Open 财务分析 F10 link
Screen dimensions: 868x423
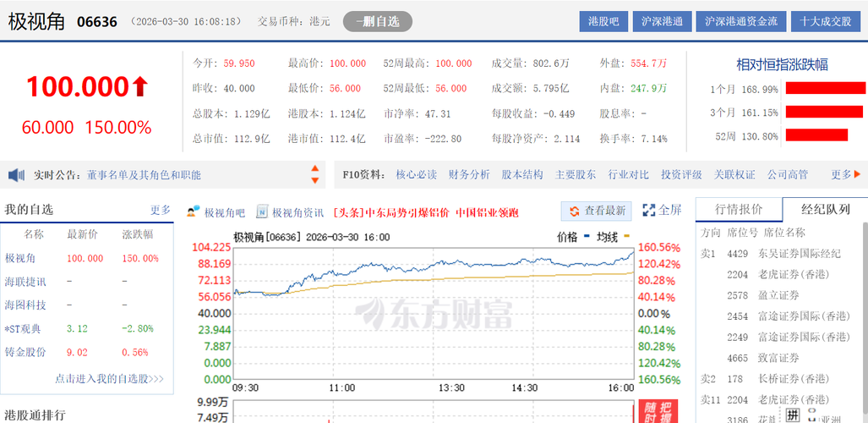pyautogui.click(x=469, y=175)
